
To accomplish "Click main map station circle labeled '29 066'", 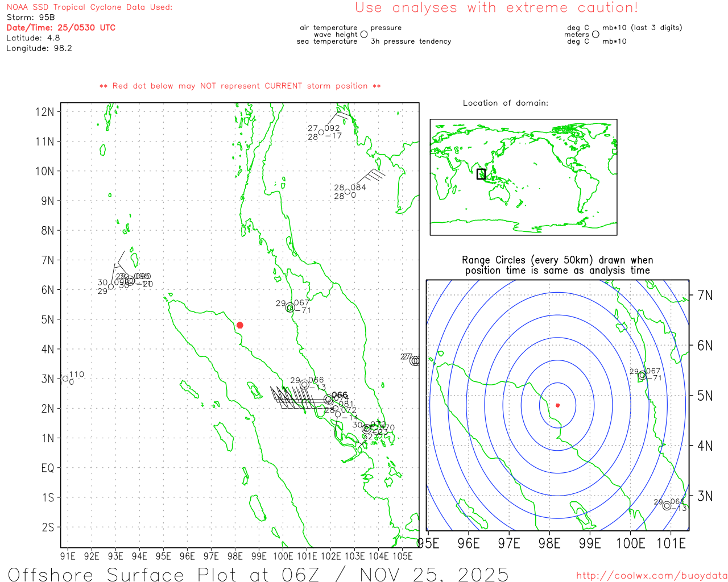I will (304, 385).
